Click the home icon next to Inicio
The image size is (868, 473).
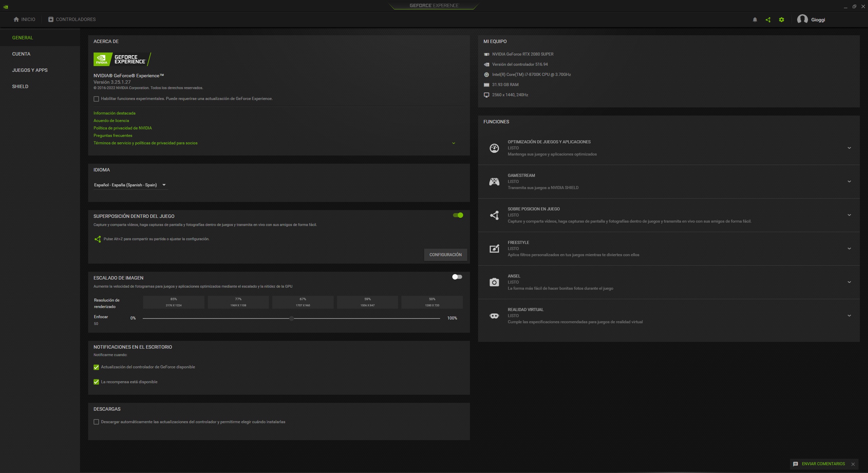point(16,19)
